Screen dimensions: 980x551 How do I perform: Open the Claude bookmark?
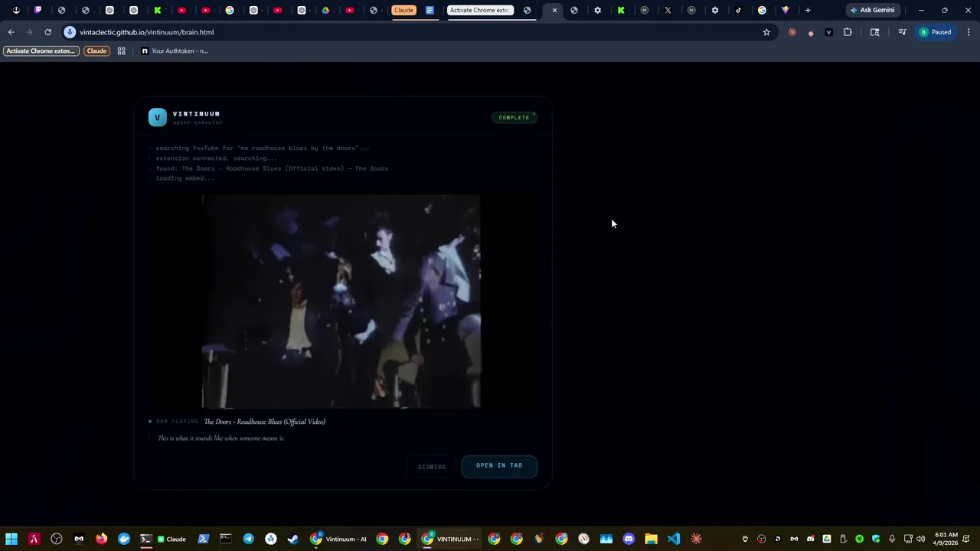pyautogui.click(x=96, y=51)
